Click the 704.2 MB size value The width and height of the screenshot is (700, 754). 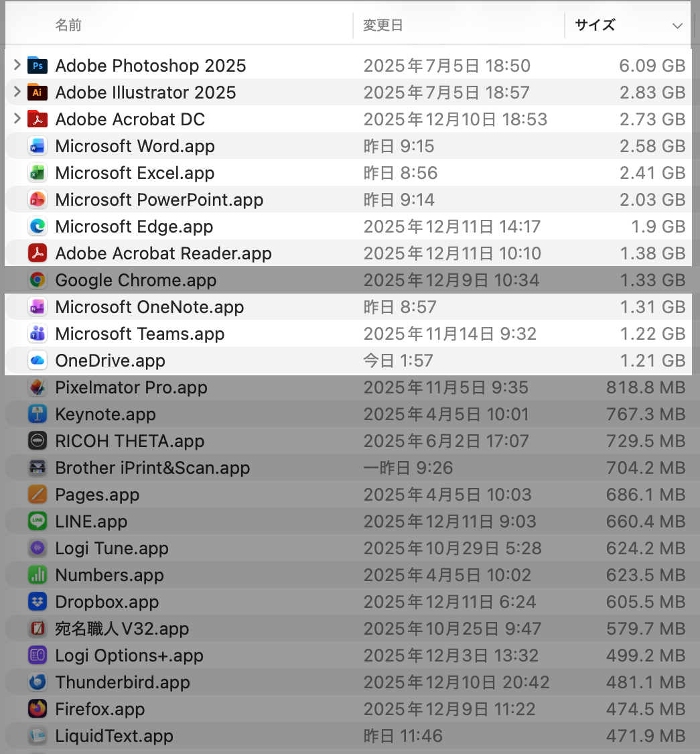tap(646, 468)
